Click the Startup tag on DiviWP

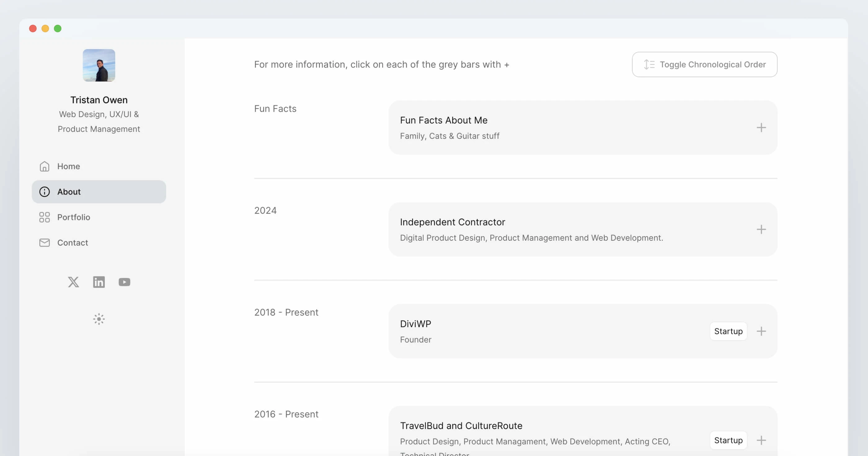point(728,331)
